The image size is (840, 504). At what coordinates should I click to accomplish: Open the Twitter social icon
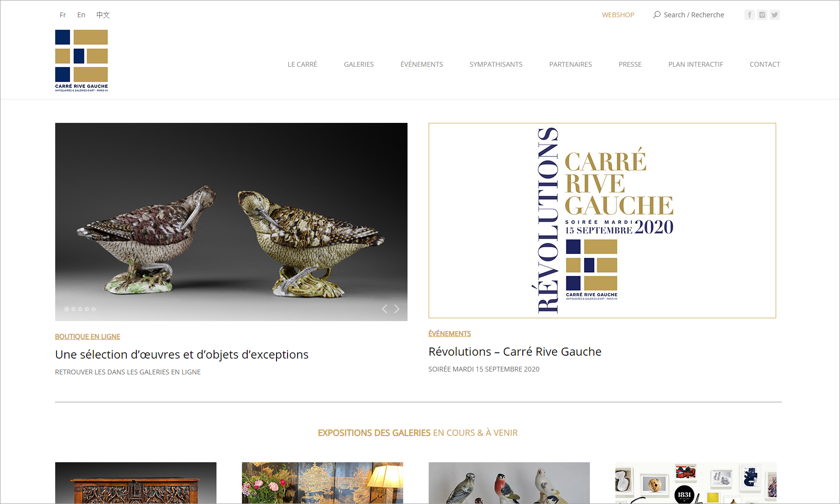tap(774, 15)
